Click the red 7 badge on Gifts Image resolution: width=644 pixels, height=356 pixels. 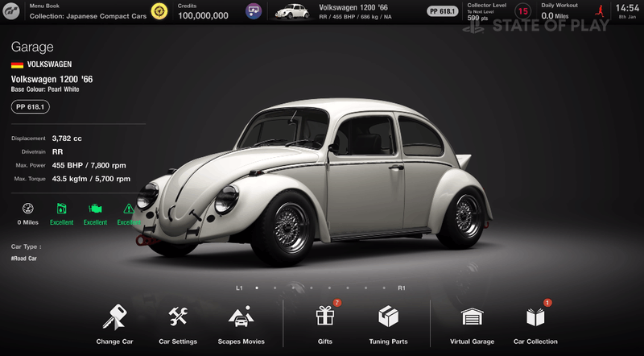click(336, 303)
